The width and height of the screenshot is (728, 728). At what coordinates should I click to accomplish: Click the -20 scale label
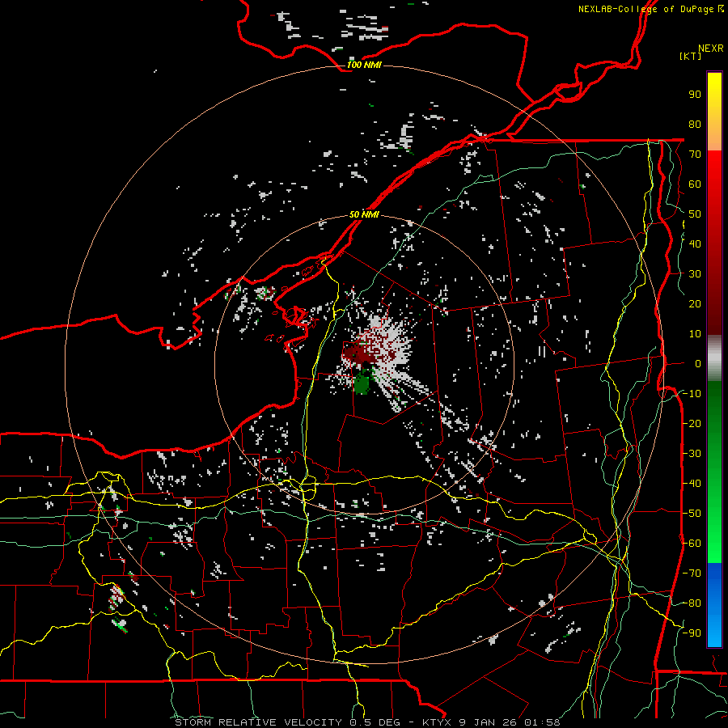click(x=692, y=423)
